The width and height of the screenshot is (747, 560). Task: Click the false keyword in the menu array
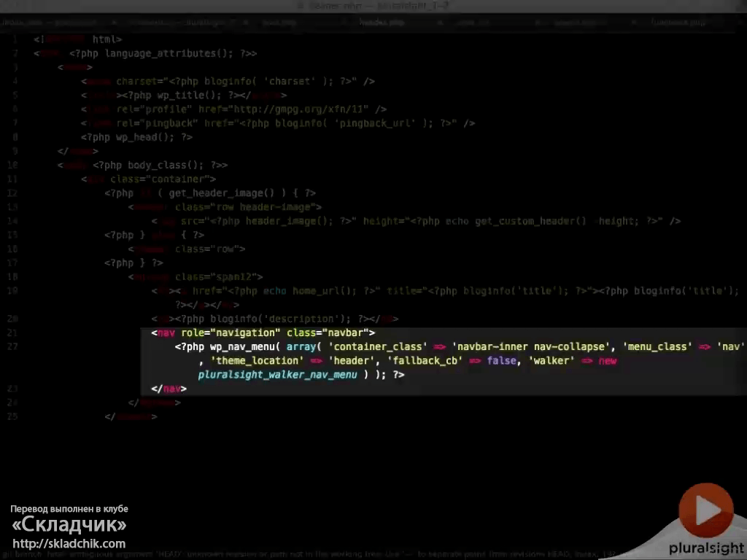pyautogui.click(x=501, y=361)
